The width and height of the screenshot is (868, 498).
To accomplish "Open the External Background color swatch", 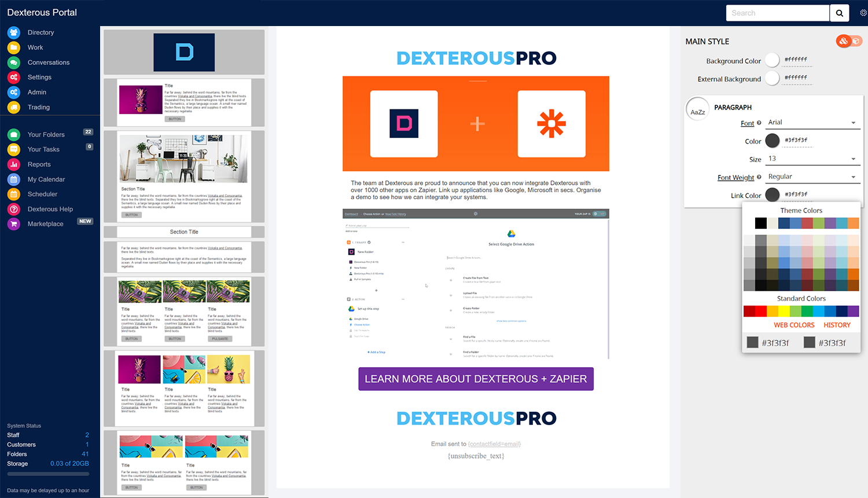I will click(x=772, y=78).
